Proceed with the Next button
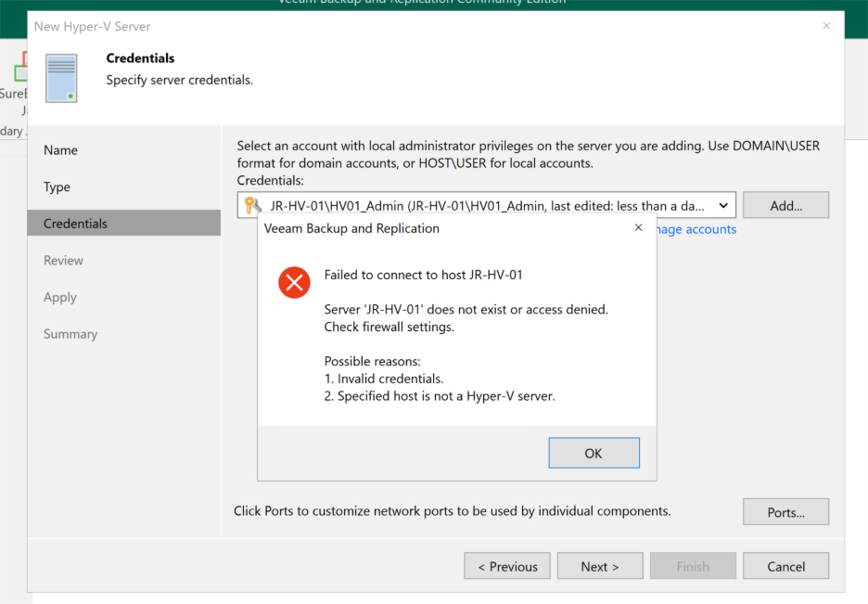868x604 pixels. click(x=599, y=566)
